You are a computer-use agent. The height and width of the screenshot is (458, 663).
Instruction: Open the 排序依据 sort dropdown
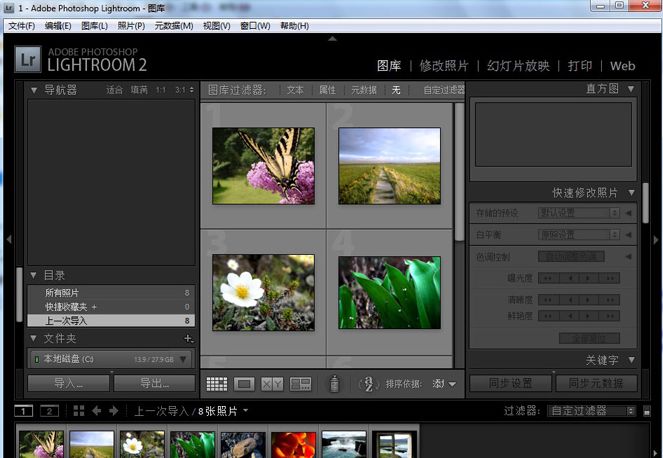(444, 384)
